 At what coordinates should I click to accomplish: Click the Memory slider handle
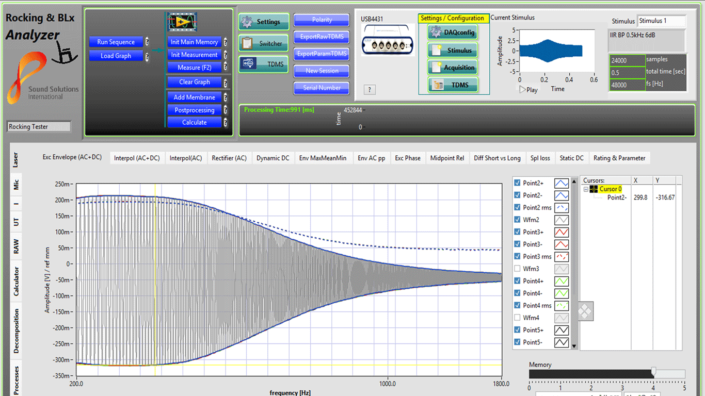[653, 372]
